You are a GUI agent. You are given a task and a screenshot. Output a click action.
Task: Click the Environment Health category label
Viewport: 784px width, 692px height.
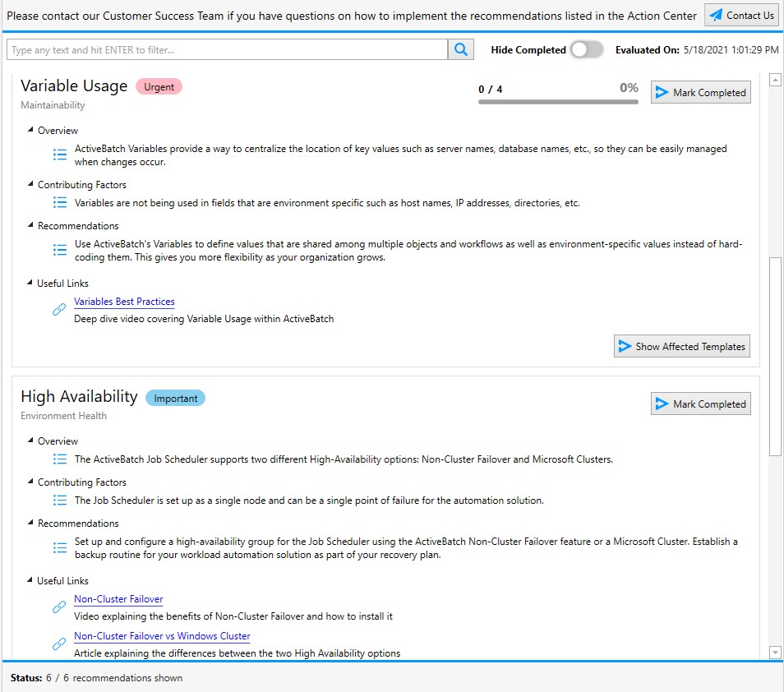63,416
